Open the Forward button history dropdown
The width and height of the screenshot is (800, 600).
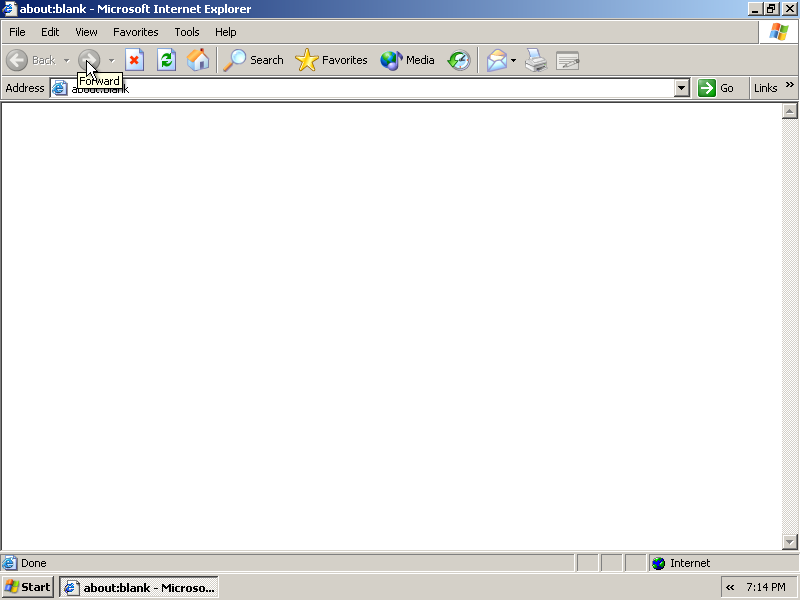click(111, 60)
